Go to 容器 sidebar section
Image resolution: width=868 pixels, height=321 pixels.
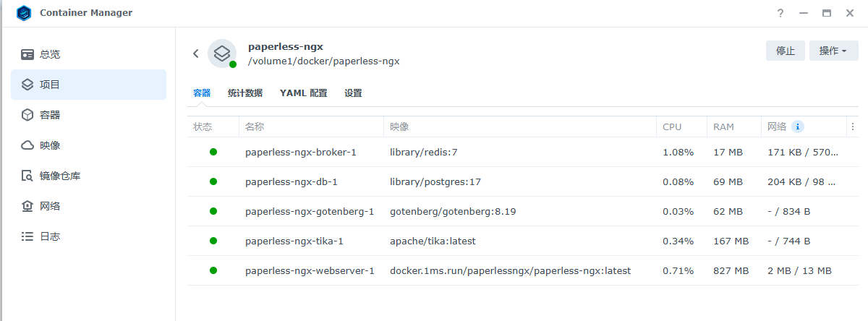point(88,115)
